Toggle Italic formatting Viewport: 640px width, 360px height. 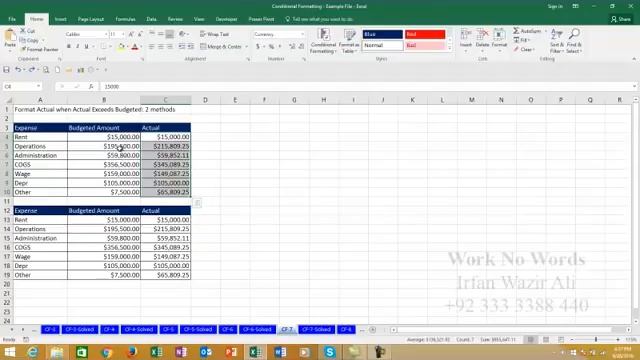78,47
